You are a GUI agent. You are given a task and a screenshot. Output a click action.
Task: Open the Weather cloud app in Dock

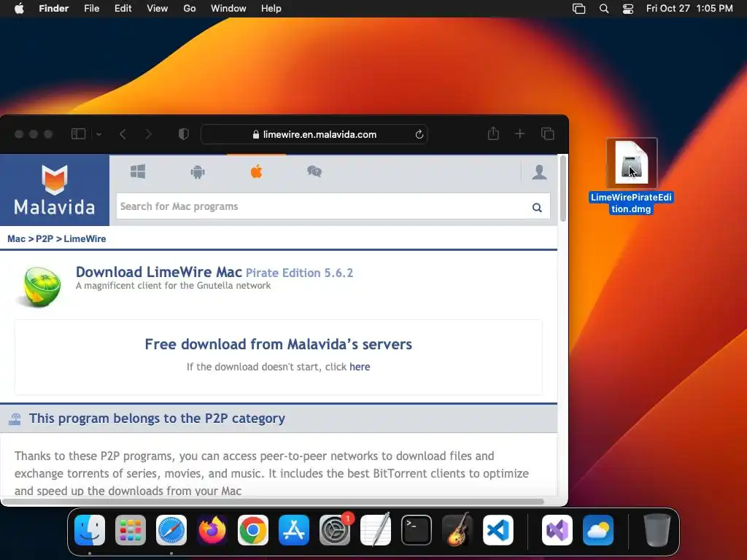(x=598, y=530)
